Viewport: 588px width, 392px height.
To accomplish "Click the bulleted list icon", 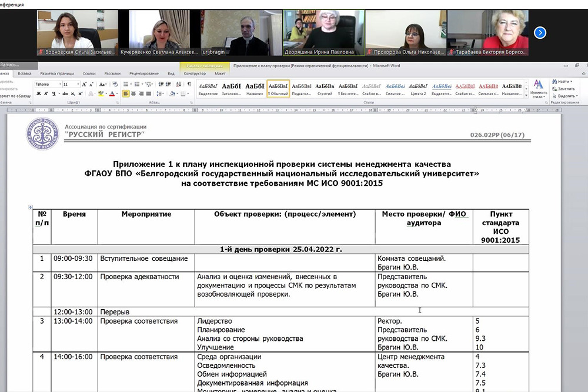I will (126, 84).
